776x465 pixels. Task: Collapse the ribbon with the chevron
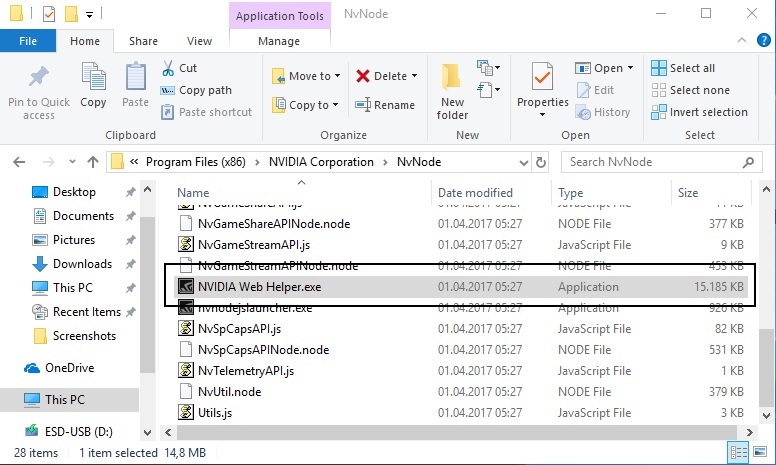point(742,40)
